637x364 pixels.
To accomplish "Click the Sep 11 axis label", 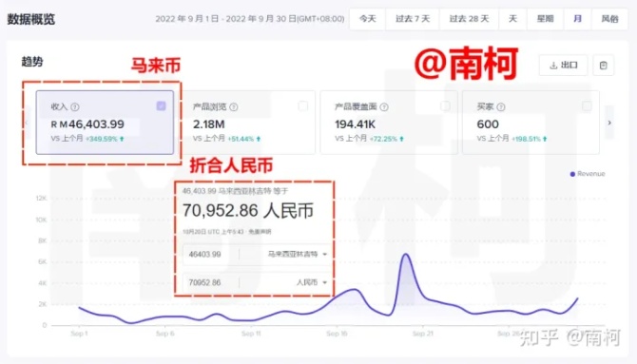I will click(x=251, y=334).
